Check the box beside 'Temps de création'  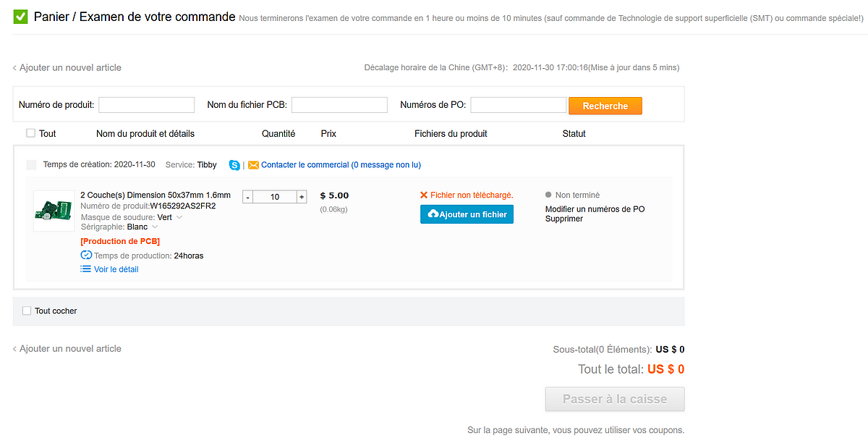click(x=31, y=165)
